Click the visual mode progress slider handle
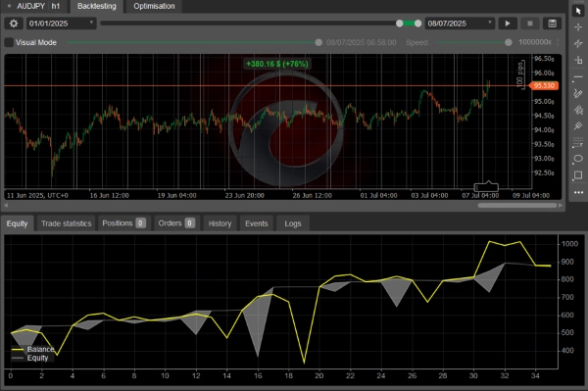Image resolution: width=588 pixels, height=391 pixels. [318, 42]
